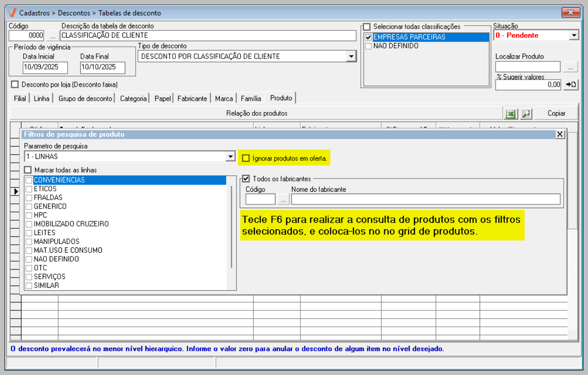Apply suggested values arrow icon button
This screenshot has height=375, width=588.
(571, 84)
